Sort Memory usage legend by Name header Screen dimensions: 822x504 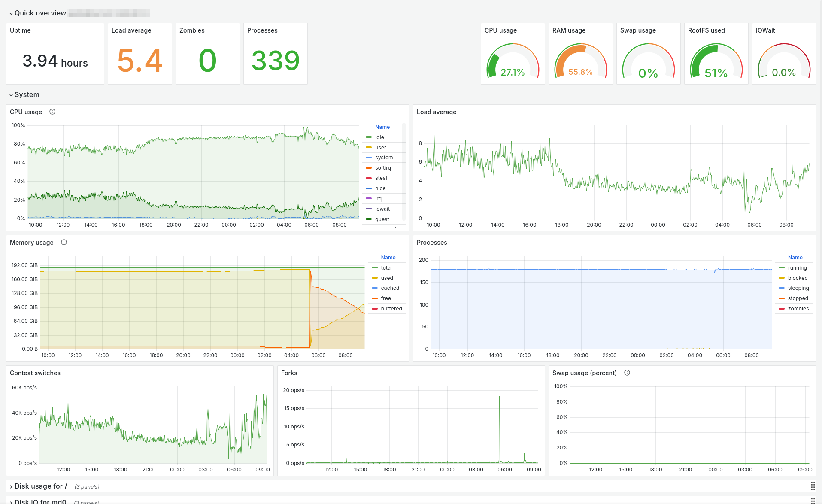coord(388,258)
